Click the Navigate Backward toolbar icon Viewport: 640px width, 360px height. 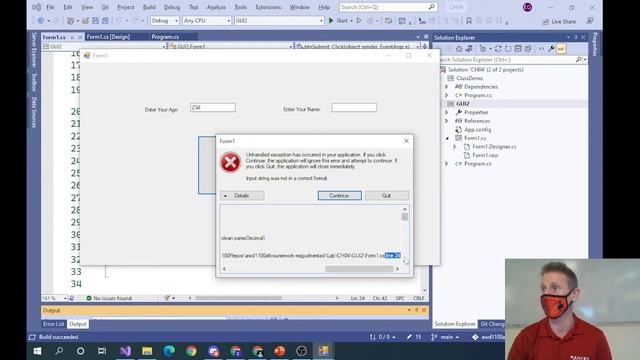41,20
